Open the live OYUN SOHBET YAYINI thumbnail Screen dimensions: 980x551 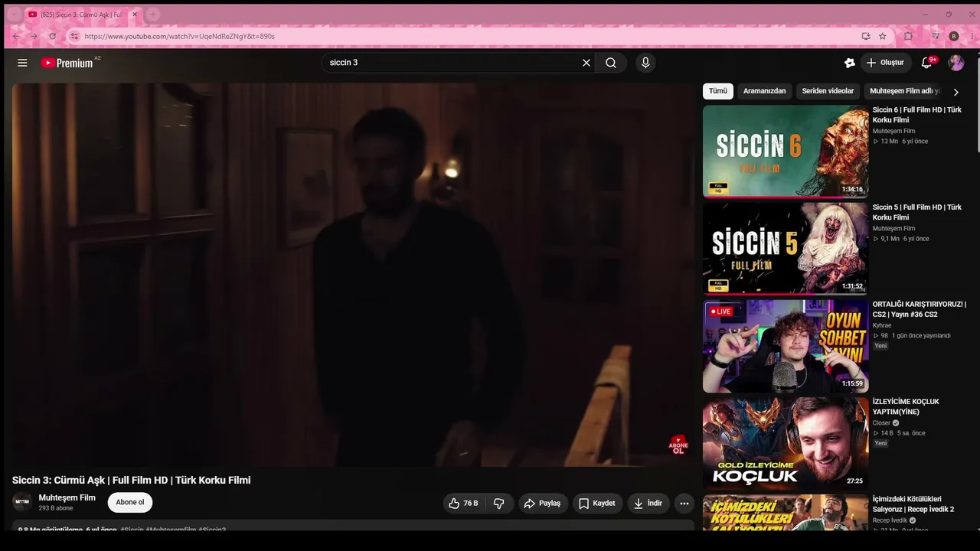[x=786, y=346]
